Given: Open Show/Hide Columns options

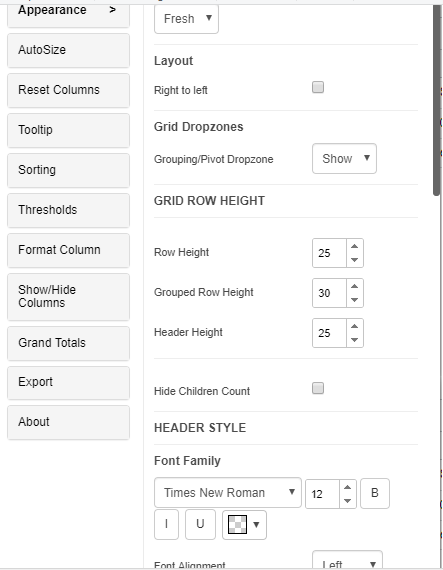Looking at the screenshot, I should click(68, 297).
